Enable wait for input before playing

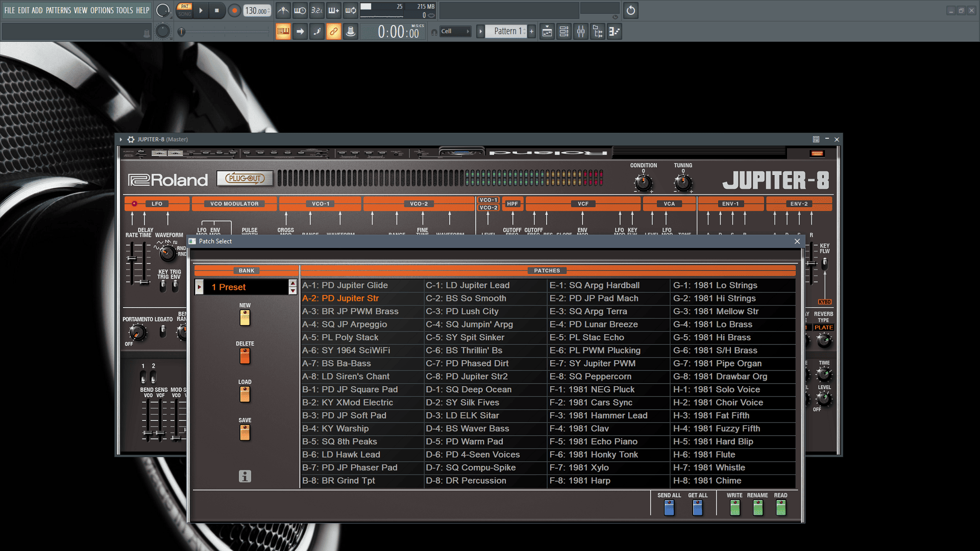point(300,10)
